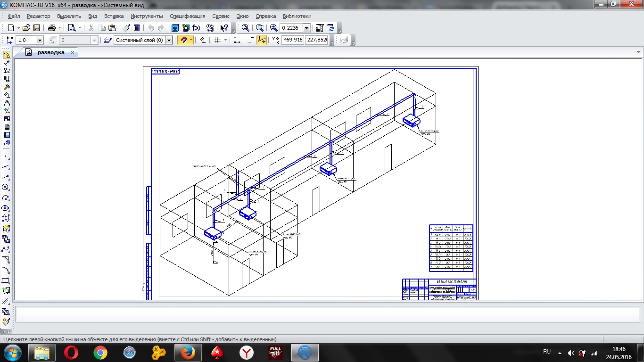Expand print options arrow next to printer
The image size is (644, 362).
[x=59, y=28]
